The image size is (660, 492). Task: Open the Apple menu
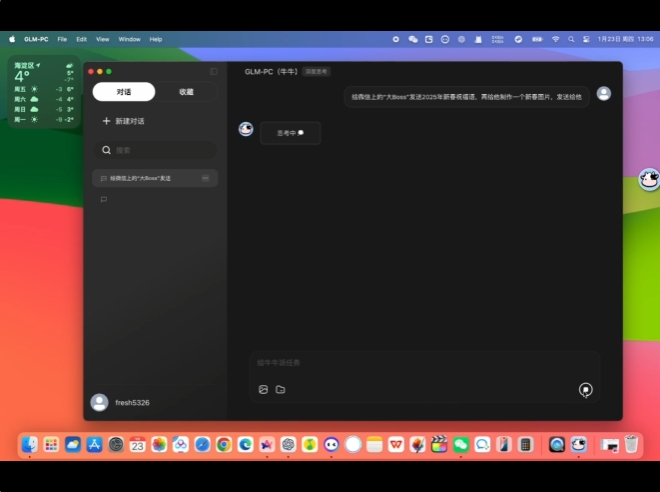(12, 39)
